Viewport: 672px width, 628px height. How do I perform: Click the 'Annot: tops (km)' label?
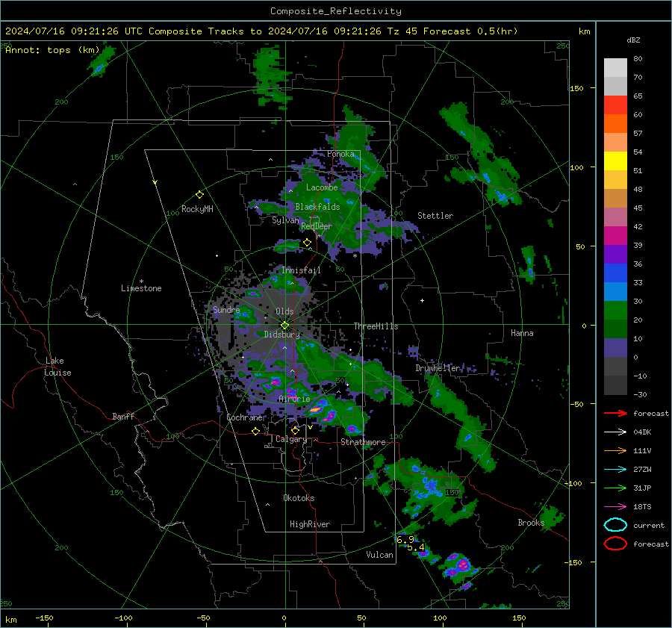coord(52,50)
